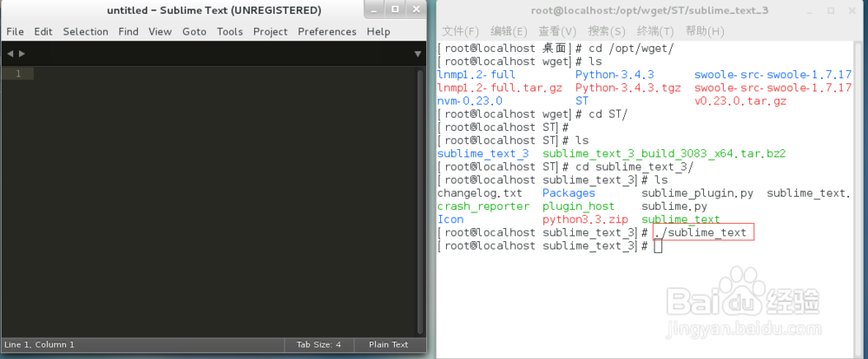Open the Goto menu in Sublime Text
This screenshot has height=359, width=868.
(x=194, y=31)
